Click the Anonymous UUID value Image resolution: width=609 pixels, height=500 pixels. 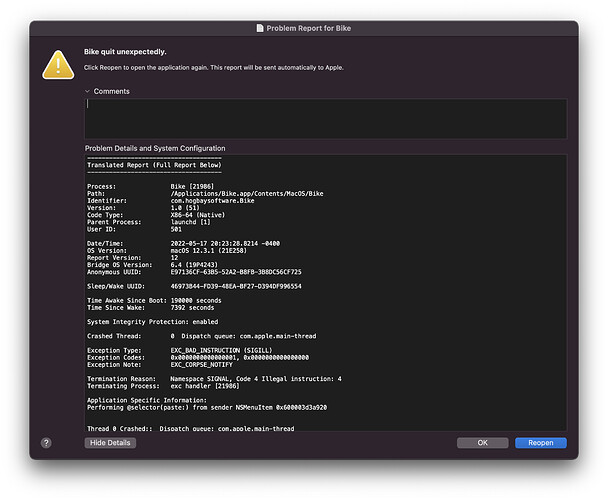pos(236,272)
